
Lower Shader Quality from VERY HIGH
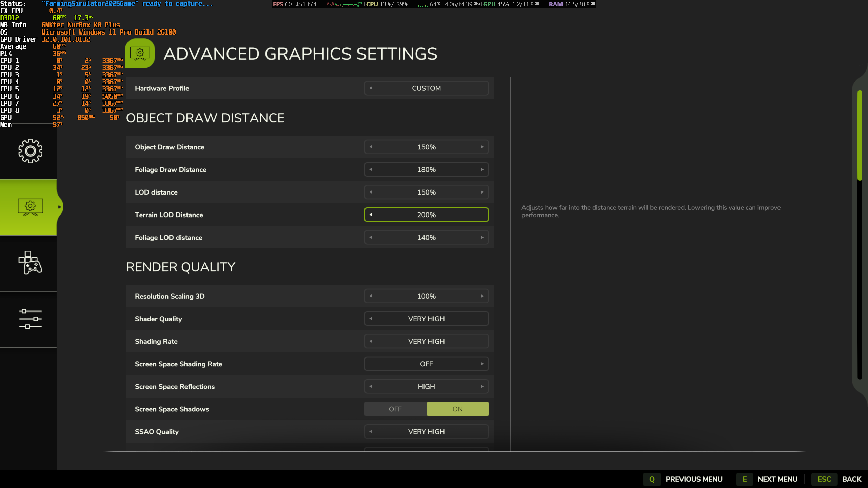tap(371, 319)
